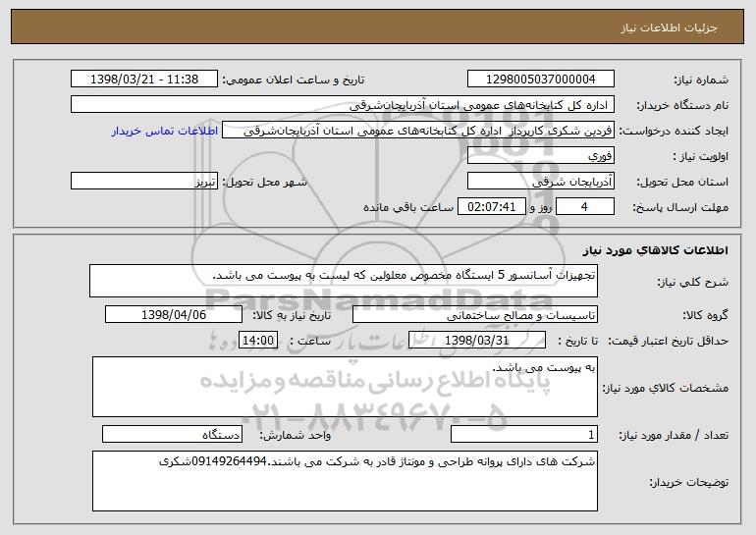Click the unit of measure field دستگاه
Screen dimensions: 756x535
point(172,434)
